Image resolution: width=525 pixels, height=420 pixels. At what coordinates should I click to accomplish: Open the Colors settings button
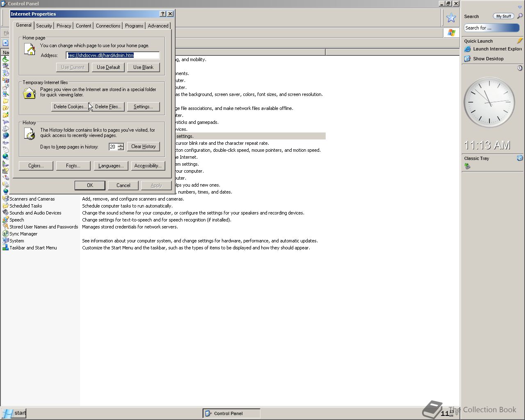[36, 166]
